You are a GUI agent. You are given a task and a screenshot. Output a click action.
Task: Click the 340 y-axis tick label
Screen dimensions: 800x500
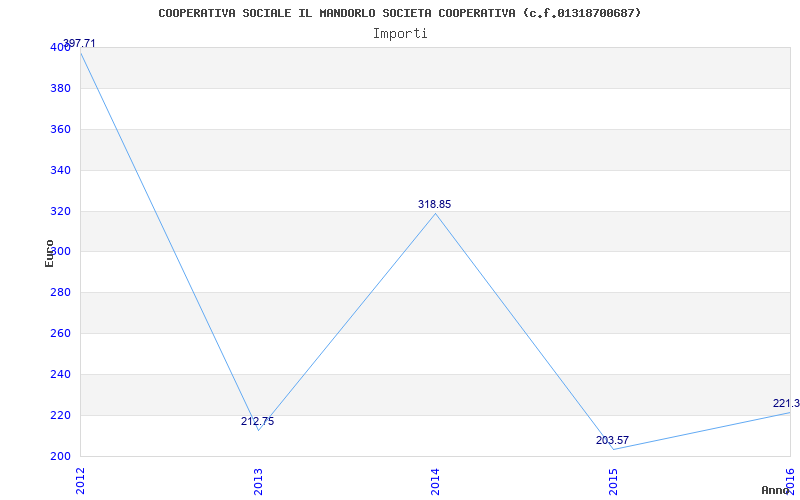pyautogui.click(x=60, y=170)
